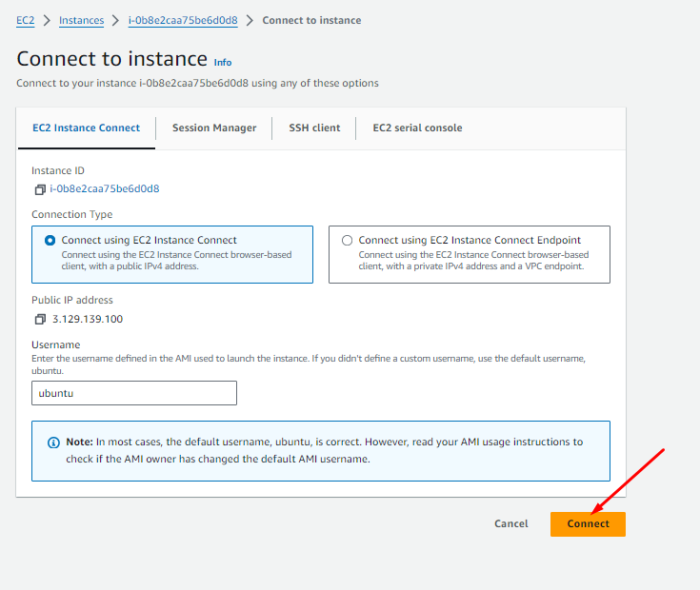The height and width of the screenshot is (590, 700).
Task: Open the Session Manager tab
Action: [214, 128]
